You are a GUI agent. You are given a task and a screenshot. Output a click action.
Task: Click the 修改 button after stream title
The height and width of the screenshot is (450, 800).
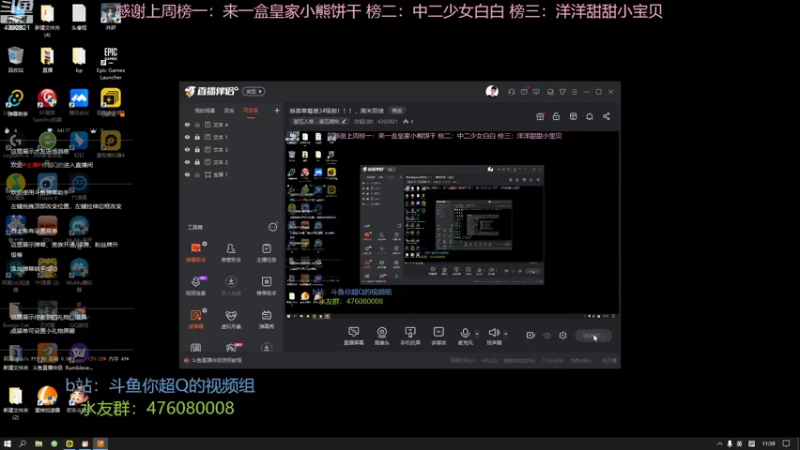tap(397, 111)
